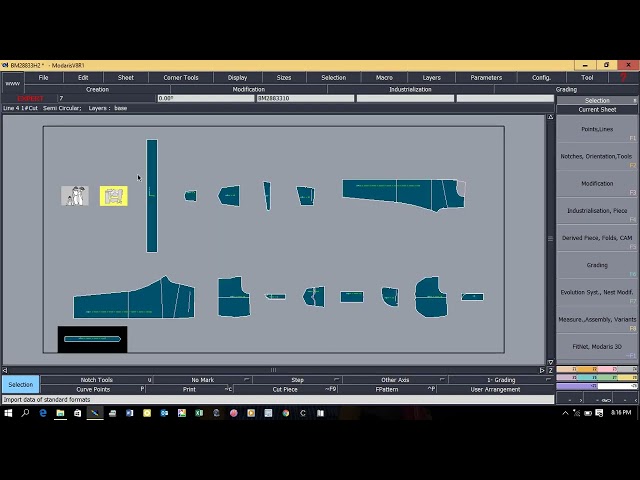Select the tall vertical strip pattern piece
640x480 pixels.
pyautogui.click(x=152, y=196)
